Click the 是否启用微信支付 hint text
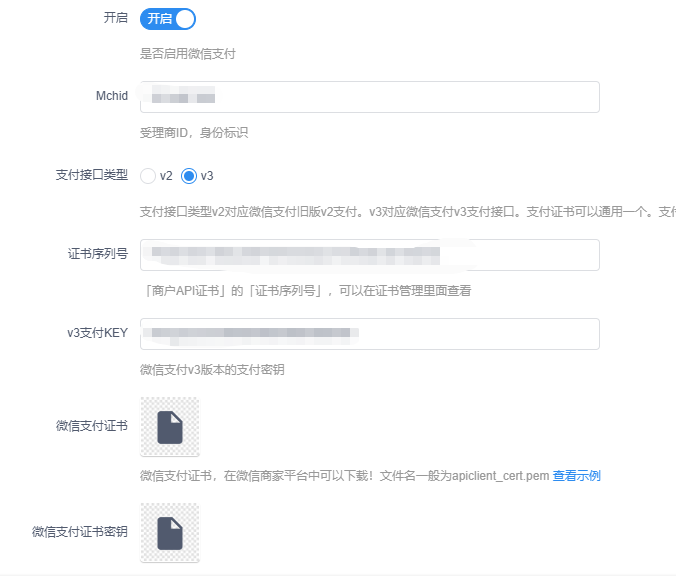This screenshot has height=581, width=676. [x=188, y=54]
